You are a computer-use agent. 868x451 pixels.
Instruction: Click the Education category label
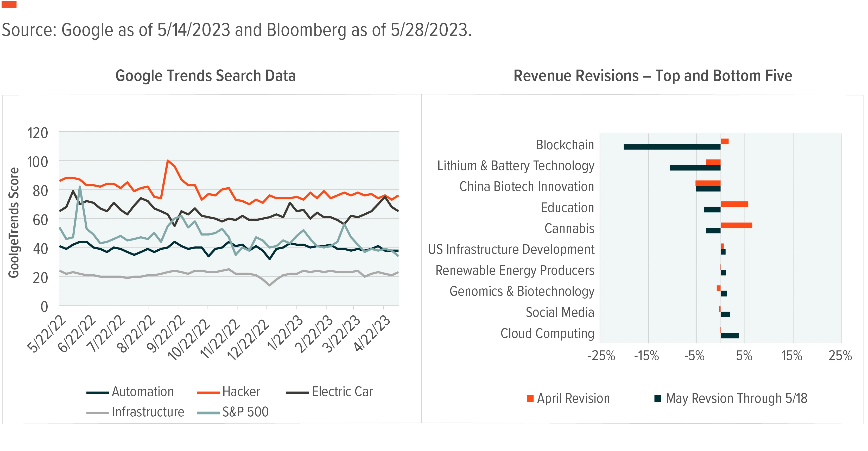point(567,207)
